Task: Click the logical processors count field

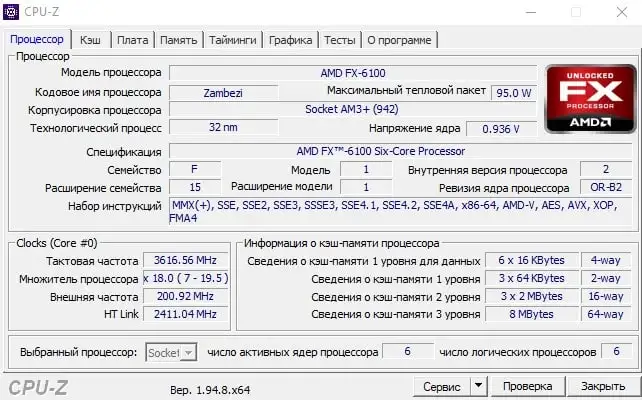Action: pyautogui.click(x=616, y=351)
